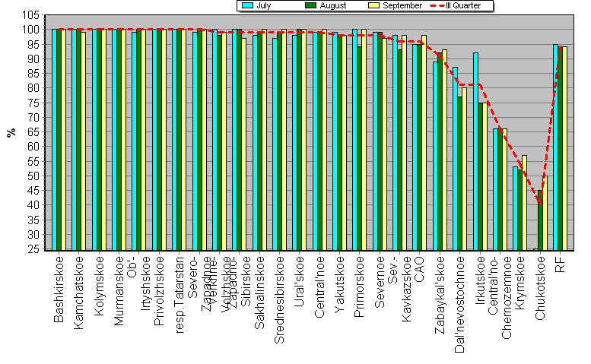This screenshot has height=364, width=591.
Task: Select the 'III Quarter' legend label
Action: [463, 5]
